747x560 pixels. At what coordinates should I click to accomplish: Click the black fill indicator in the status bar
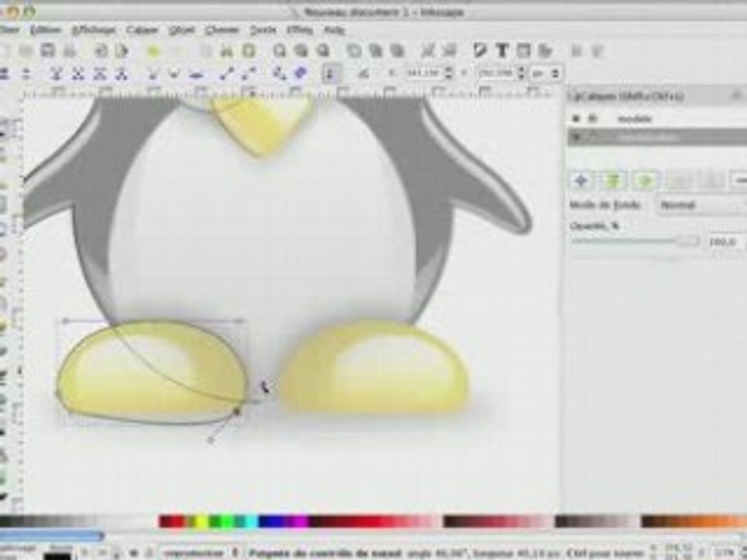point(57,556)
